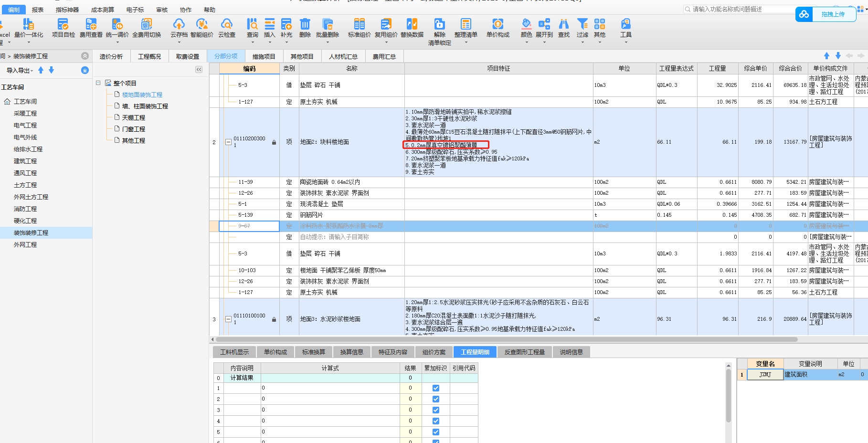
Task: Click the 过滤 filter funnel icon
Action: [x=582, y=24]
